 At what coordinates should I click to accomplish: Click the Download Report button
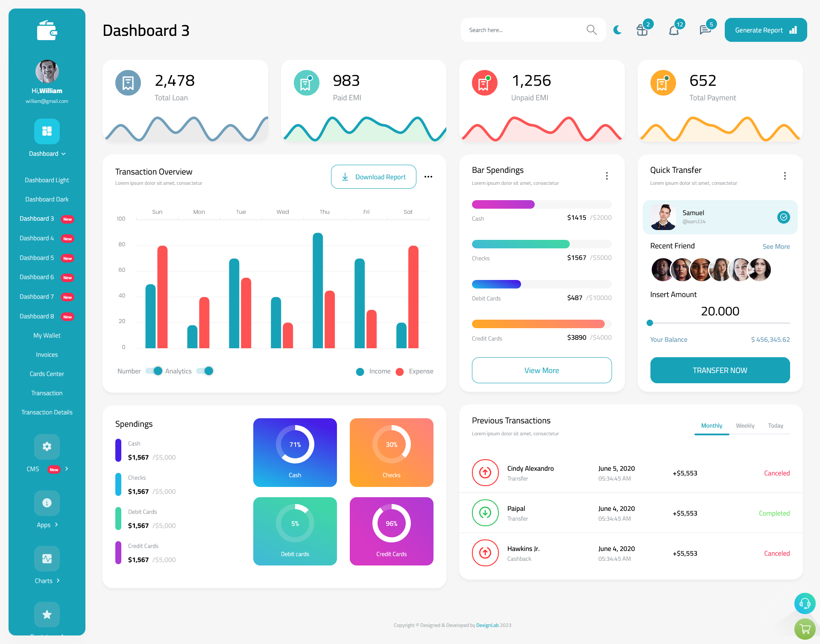373,176
